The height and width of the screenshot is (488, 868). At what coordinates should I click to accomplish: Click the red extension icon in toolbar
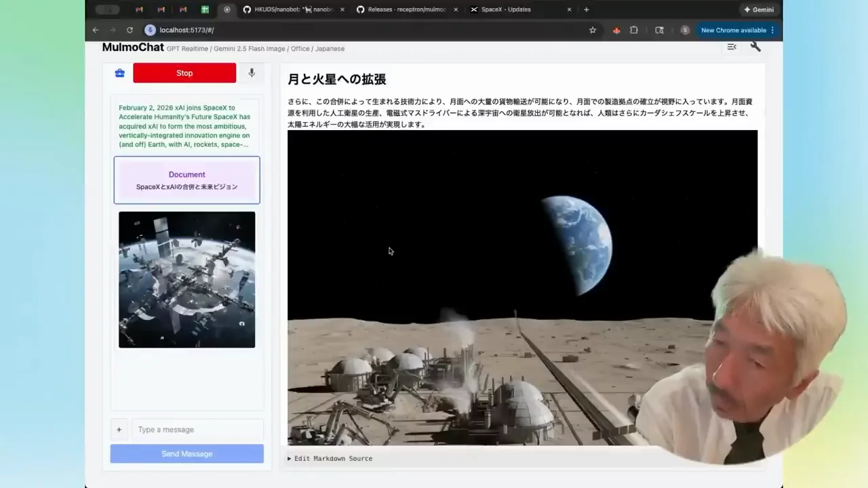pos(616,30)
